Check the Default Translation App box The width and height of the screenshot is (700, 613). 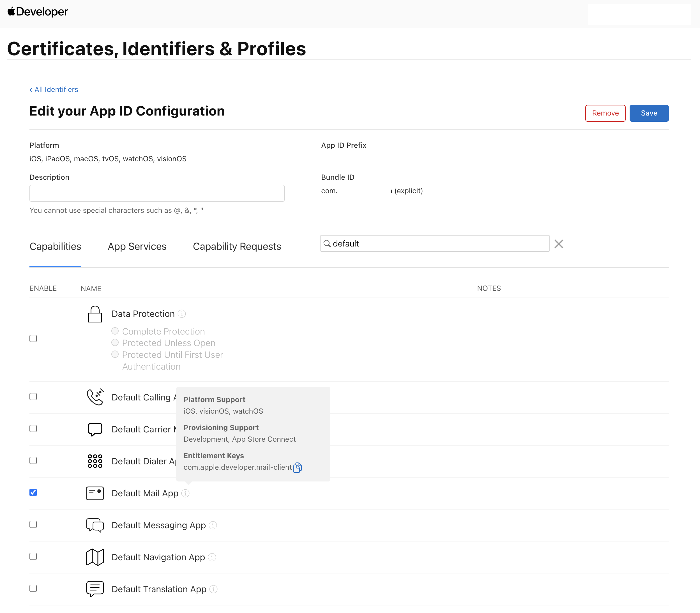(x=33, y=588)
